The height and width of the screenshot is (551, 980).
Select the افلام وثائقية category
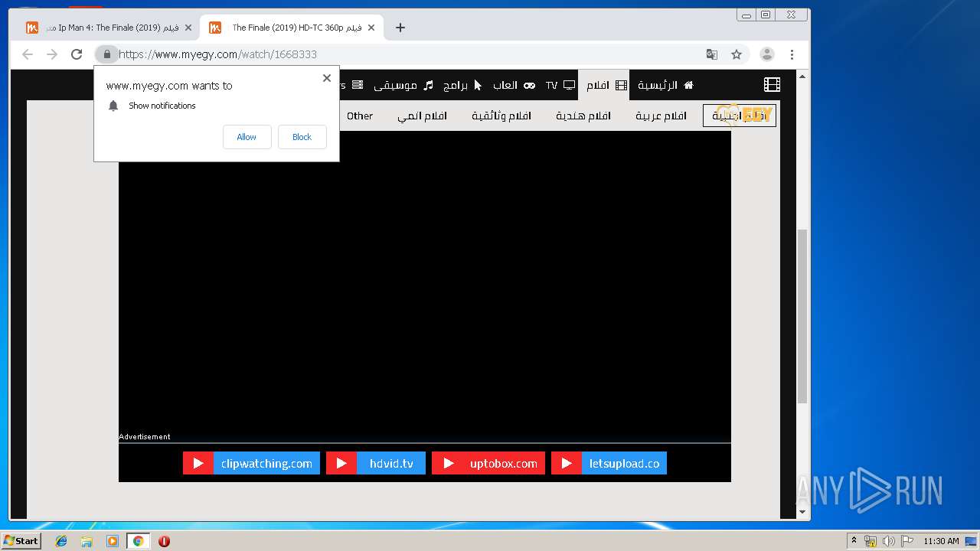click(501, 116)
